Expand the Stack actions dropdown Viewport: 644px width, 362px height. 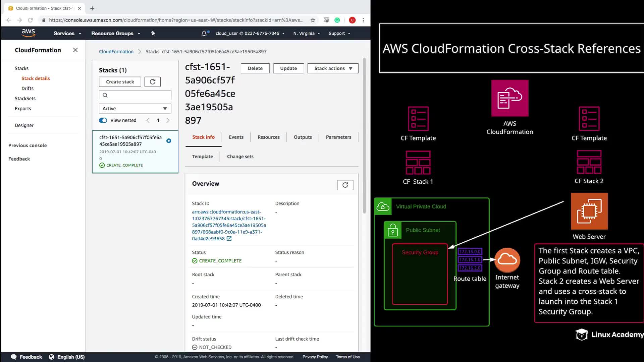point(333,68)
